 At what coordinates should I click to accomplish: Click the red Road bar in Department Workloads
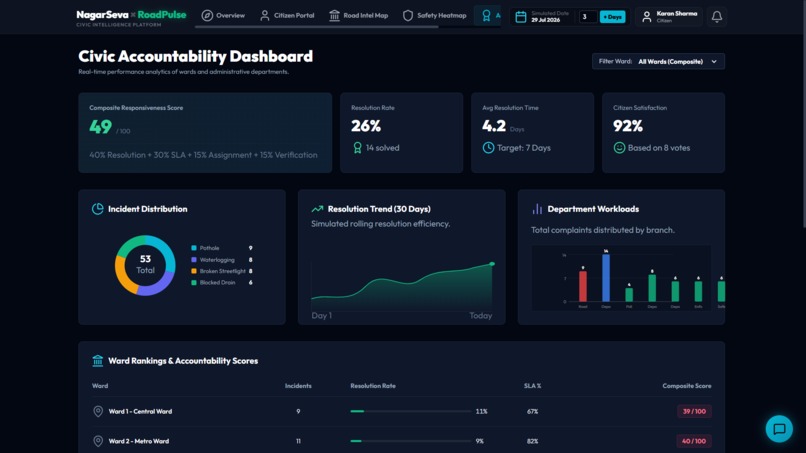click(x=582, y=286)
